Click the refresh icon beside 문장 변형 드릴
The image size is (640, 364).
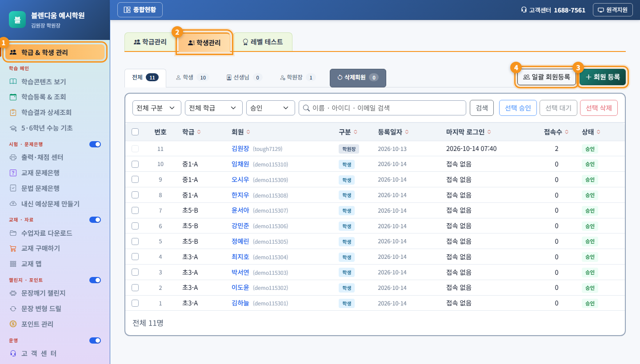tap(13, 309)
